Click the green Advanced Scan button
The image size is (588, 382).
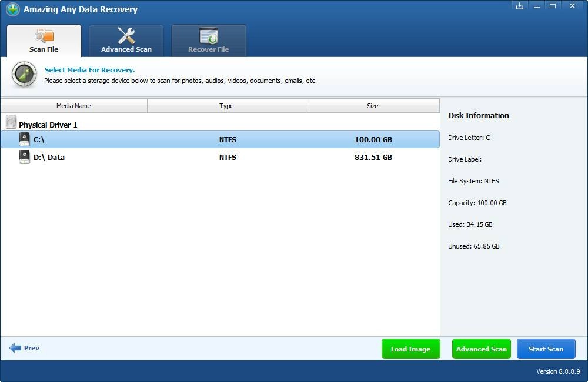(x=481, y=349)
